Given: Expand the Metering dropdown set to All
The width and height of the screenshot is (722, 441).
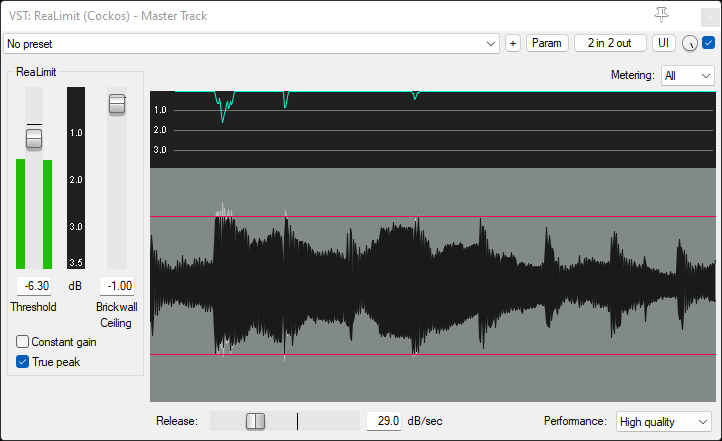Looking at the screenshot, I should (x=687, y=75).
